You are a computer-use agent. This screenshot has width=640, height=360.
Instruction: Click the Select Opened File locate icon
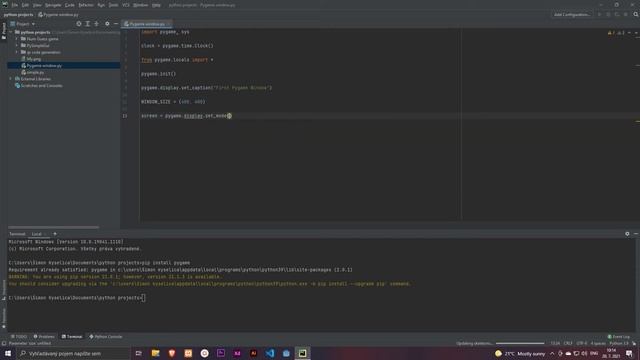(79, 24)
